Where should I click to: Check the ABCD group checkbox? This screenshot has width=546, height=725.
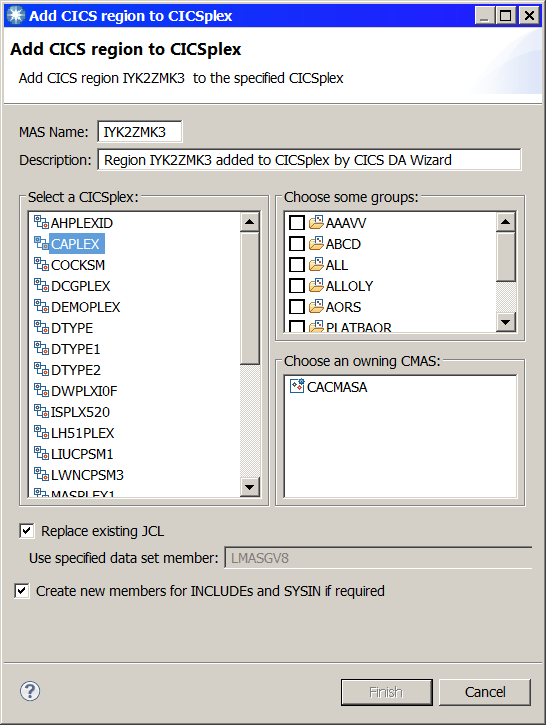tap(297, 244)
